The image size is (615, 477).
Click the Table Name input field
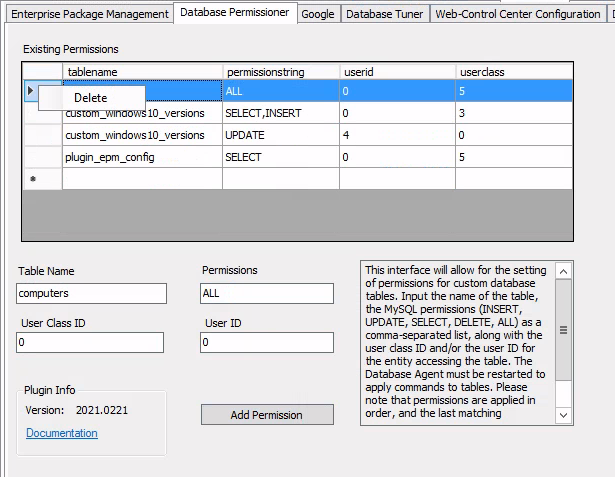tap(92, 294)
